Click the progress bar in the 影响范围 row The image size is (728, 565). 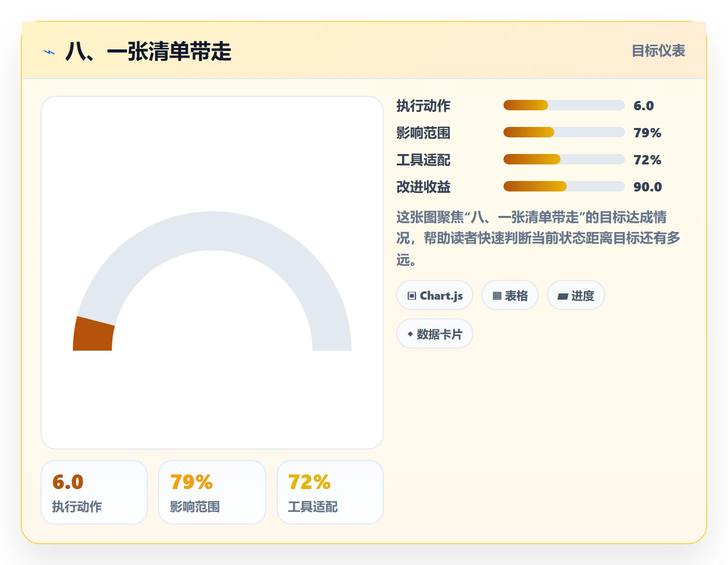(564, 132)
